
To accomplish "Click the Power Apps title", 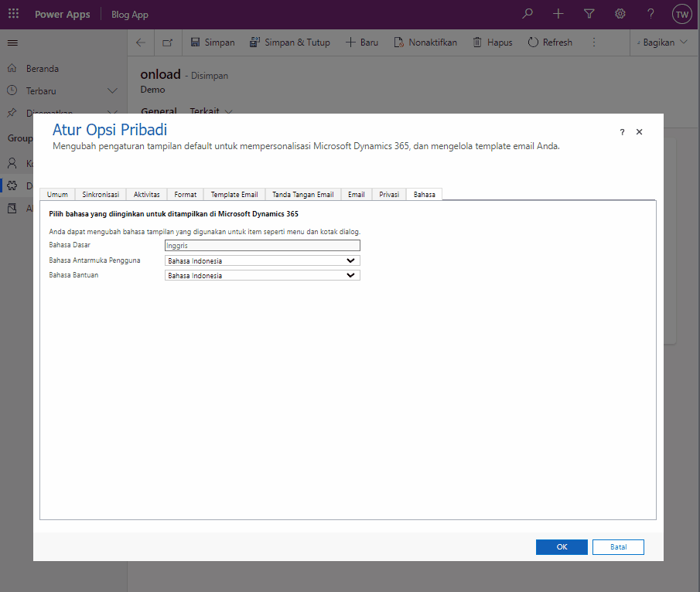I will pos(63,14).
